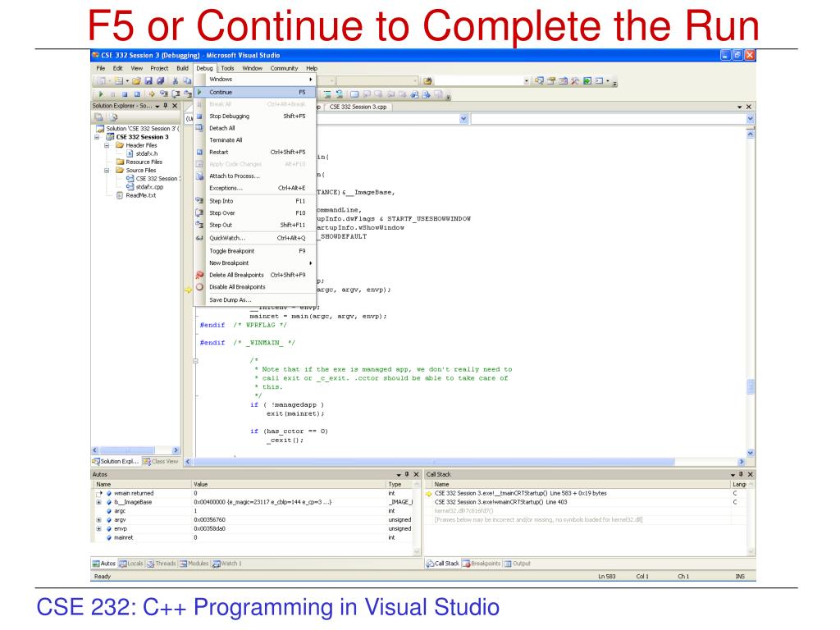The image size is (840, 630).
Task: Switch to the Class View tab
Action: click(160, 461)
